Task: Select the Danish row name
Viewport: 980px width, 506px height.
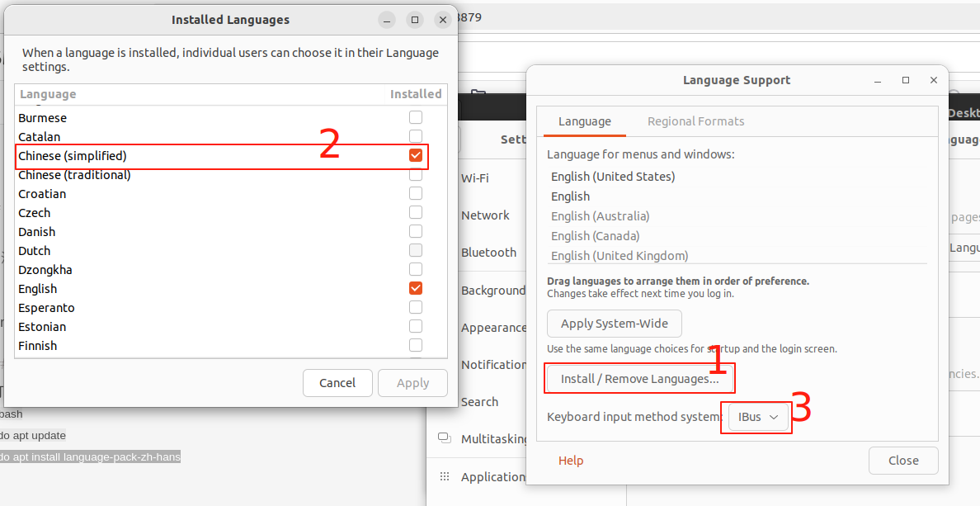Action: [x=37, y=232]
